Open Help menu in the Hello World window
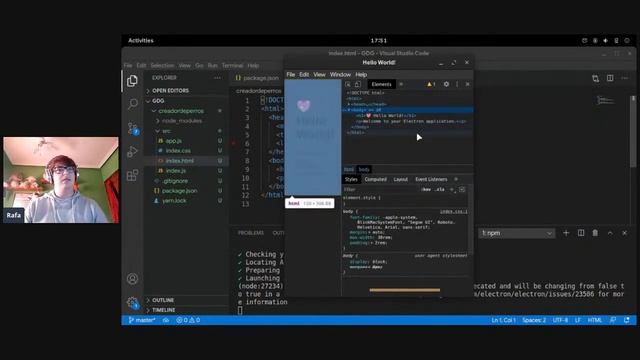This screenshot has height=360, width=640. pos(361,74)
